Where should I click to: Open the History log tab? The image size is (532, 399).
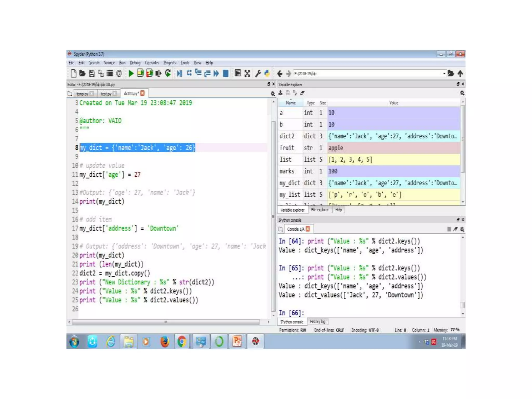coord(317,322)
